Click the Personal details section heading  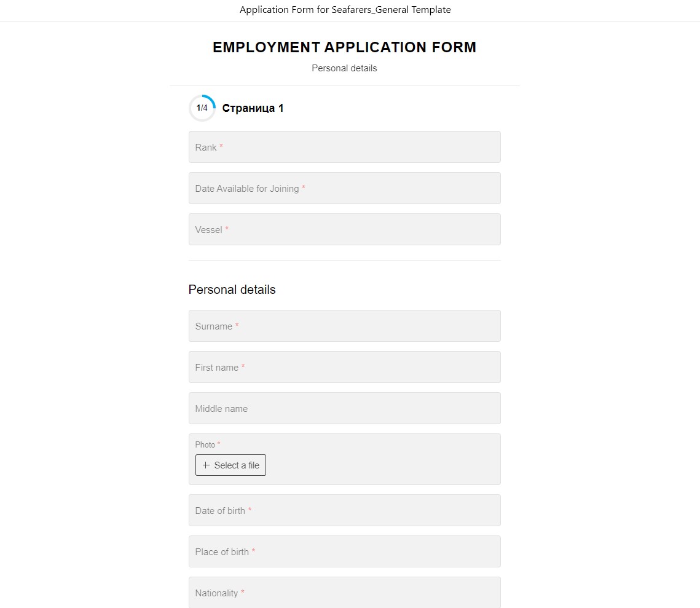point(232,290)
